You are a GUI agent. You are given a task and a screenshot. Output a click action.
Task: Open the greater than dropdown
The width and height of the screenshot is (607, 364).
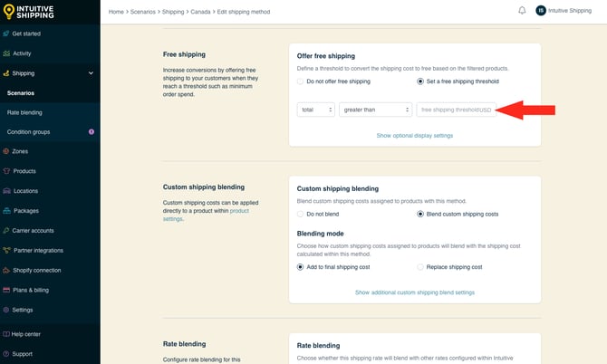[x=375, y=110]
